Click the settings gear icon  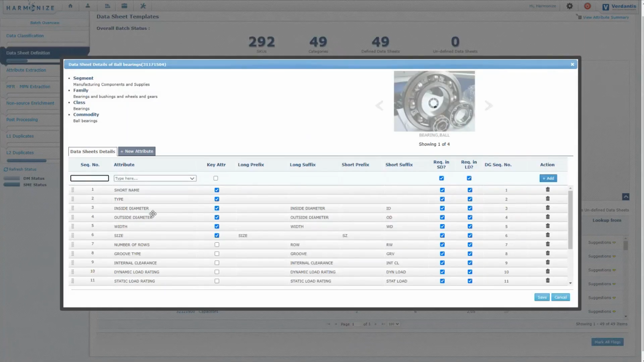point(570,6)
